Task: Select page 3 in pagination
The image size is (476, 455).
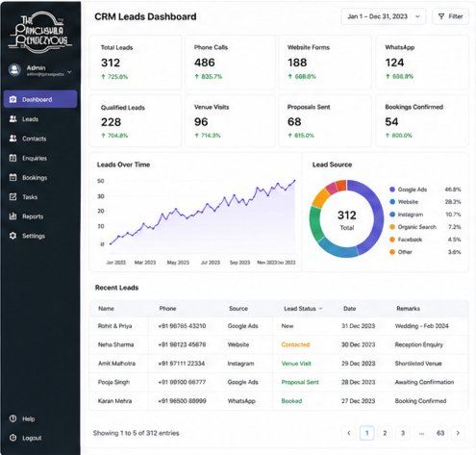Action: coord(403,433)
